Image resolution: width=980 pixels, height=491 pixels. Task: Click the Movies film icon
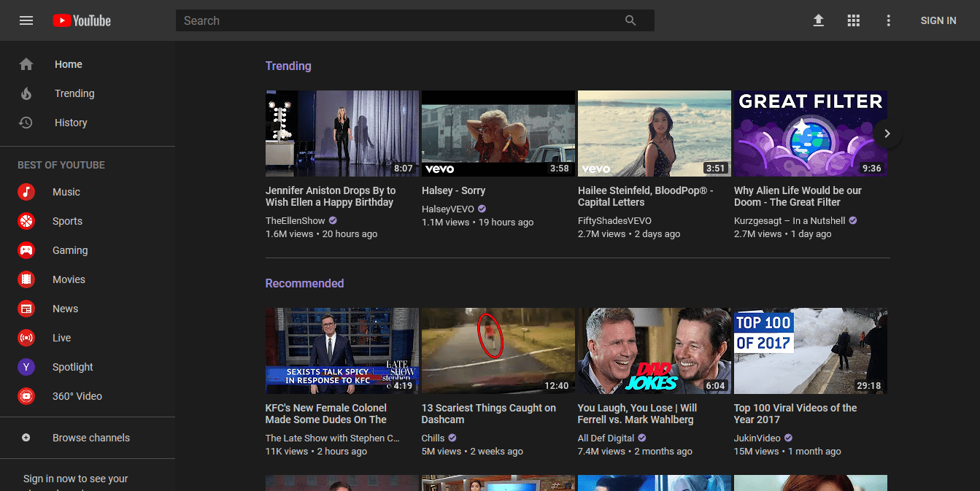coord(26,279)
